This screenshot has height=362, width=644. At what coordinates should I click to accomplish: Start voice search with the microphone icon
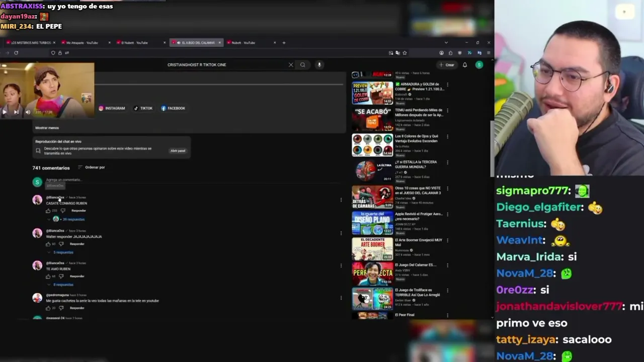coord(319,65)
